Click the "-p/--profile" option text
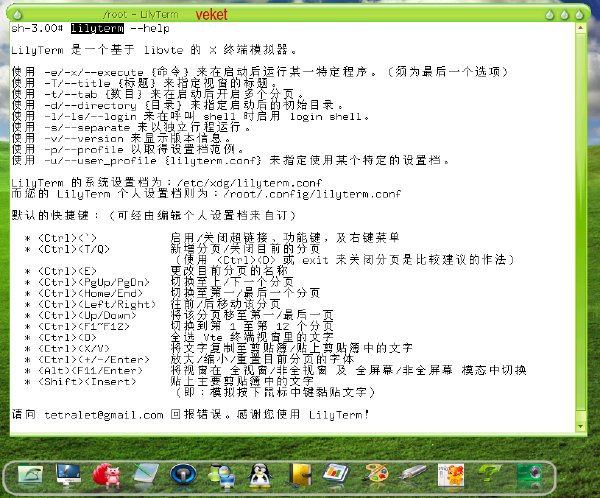 pos(84,150)
